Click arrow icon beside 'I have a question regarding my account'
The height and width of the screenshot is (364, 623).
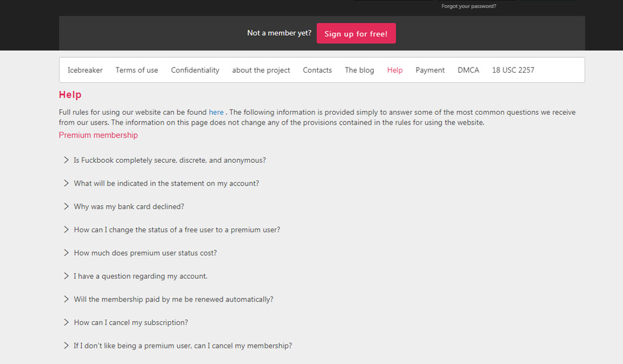pos(66,276)
